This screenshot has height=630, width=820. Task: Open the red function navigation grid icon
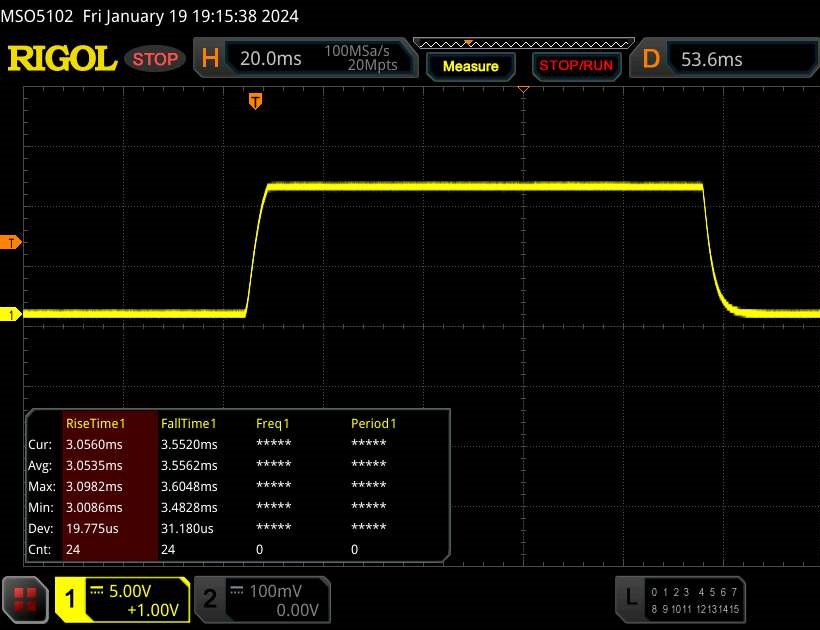(25, 600)
